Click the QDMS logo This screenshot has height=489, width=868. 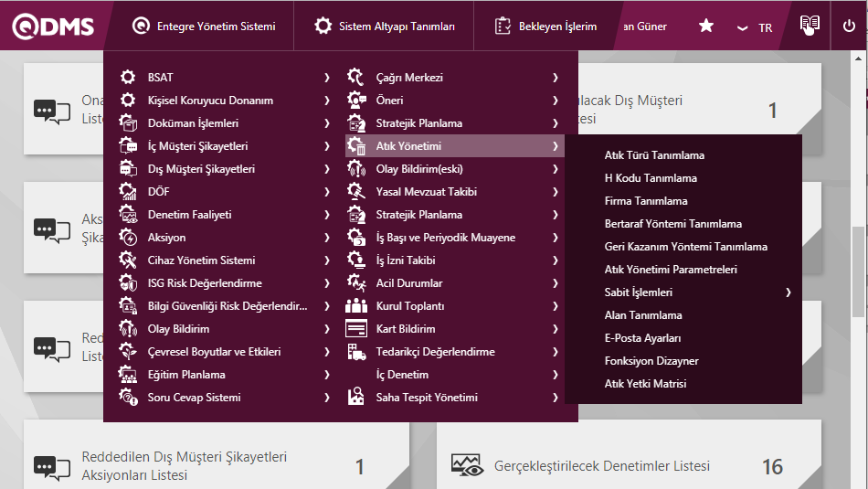pos(53,27)
